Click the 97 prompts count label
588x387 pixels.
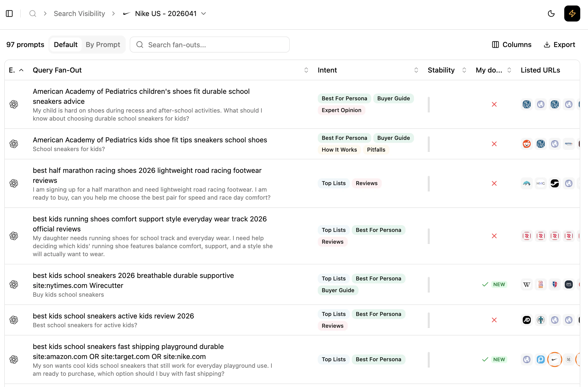(x=25, y=45)
